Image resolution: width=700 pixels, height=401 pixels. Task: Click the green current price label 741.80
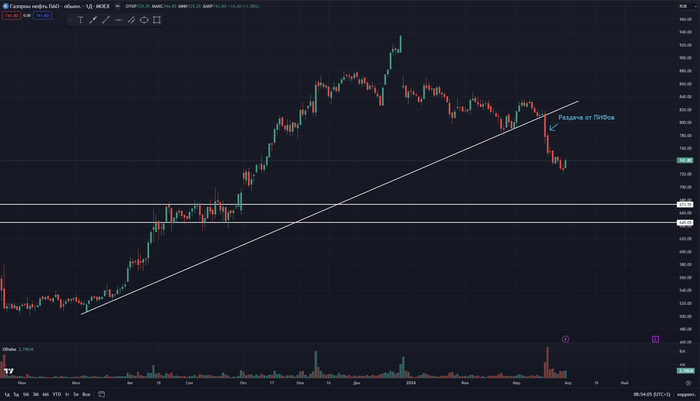(x=685, y=160)
